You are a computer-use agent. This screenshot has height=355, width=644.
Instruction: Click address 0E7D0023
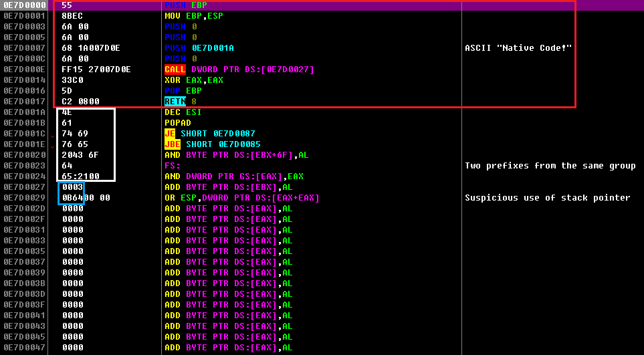pos(24,165)
